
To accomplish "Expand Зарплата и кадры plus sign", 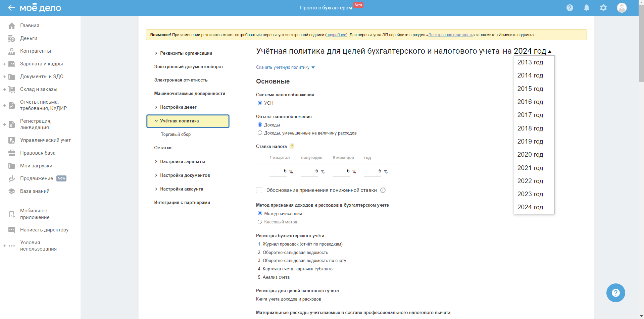I will [5, 64].
